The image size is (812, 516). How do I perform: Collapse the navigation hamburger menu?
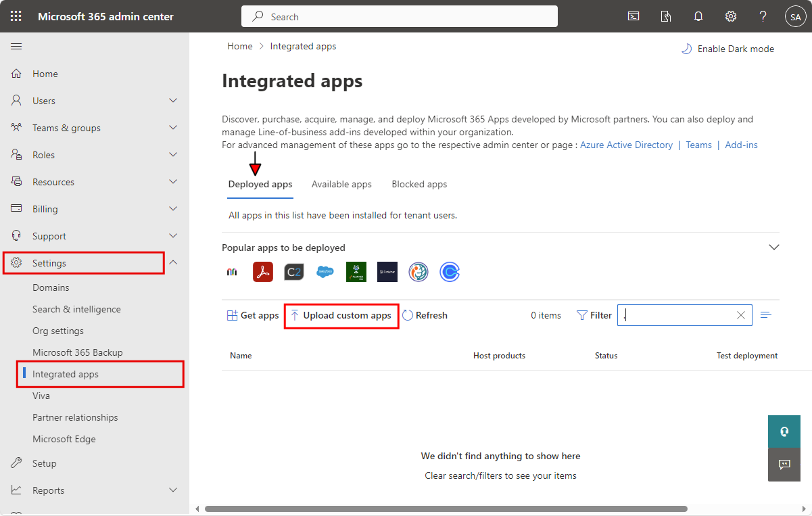pyautogui.click(x=16, y=46)
